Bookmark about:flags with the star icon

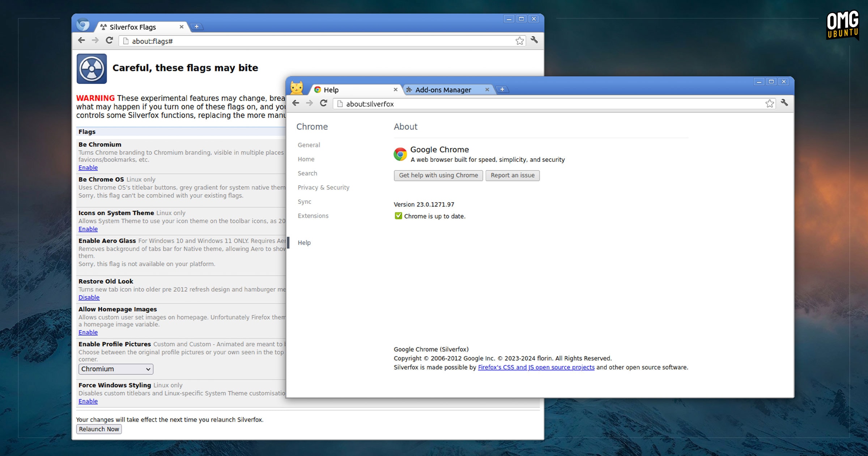point(520,41)
